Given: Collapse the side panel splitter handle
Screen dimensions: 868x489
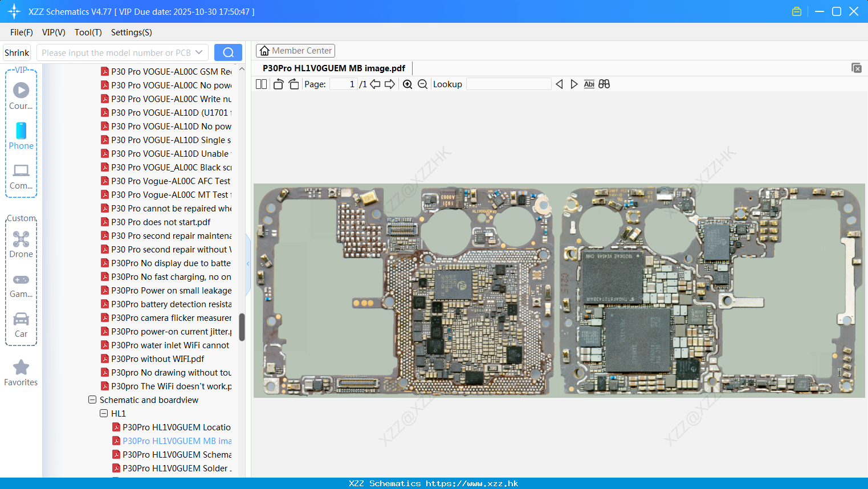Looking at the screenshot, I should point(248,264).
